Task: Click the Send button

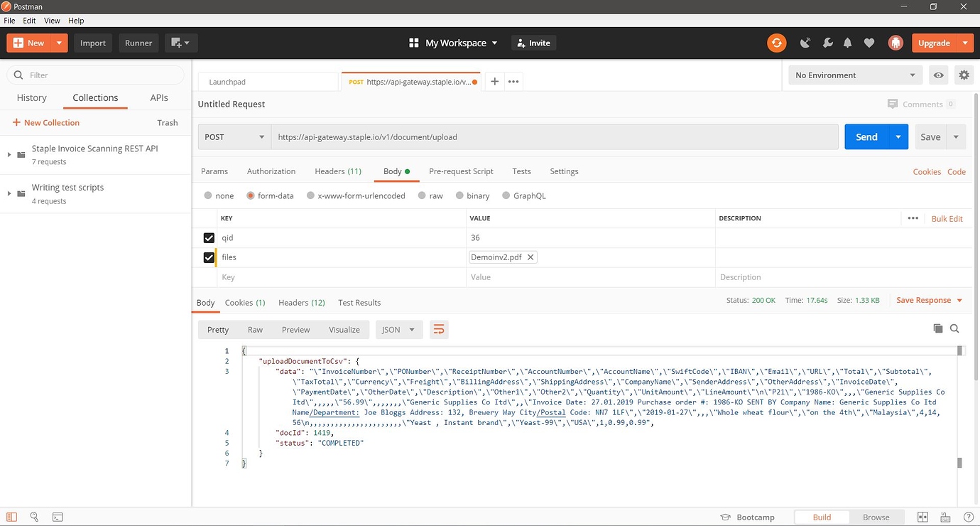Action: (866, 136)
